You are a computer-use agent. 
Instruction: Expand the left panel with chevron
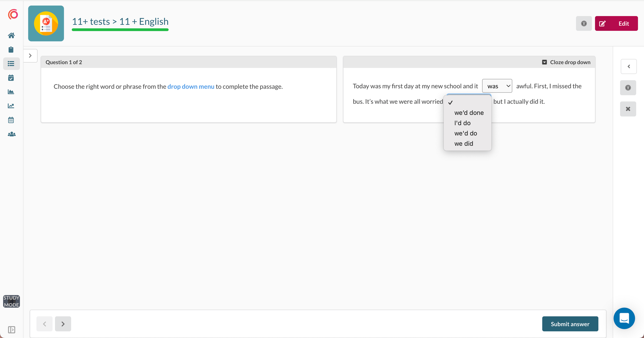(30, 56)
